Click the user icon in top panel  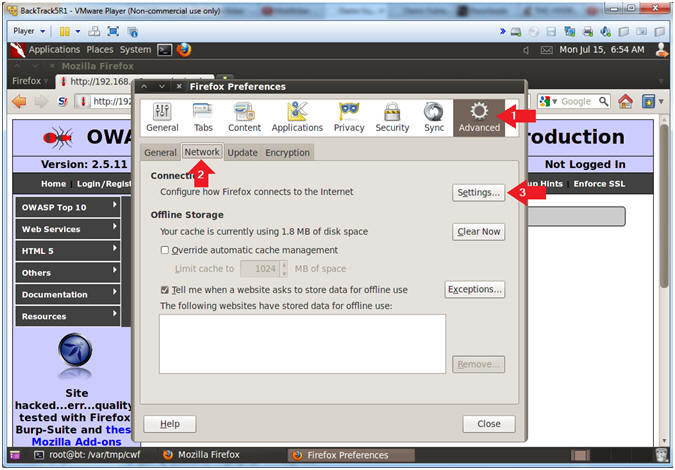(662, 50)
